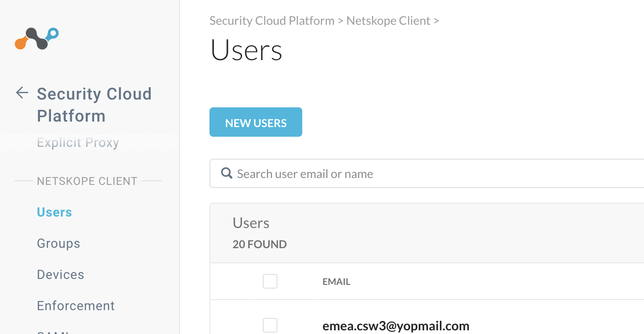Select Enforcement from the sidebar
The image size is (644, 334).
pyautogui.click(x=76, y=306)
